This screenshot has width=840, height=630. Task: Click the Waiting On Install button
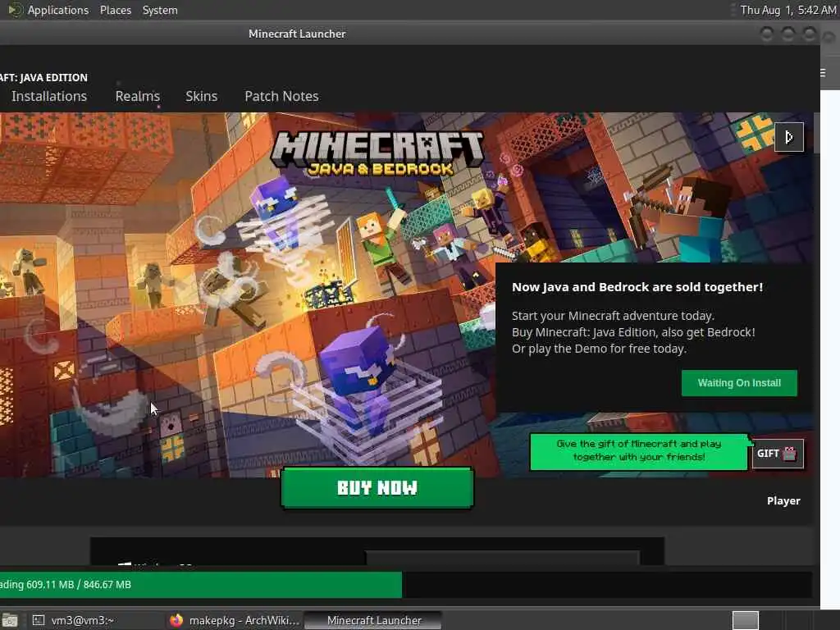point(739,383)
